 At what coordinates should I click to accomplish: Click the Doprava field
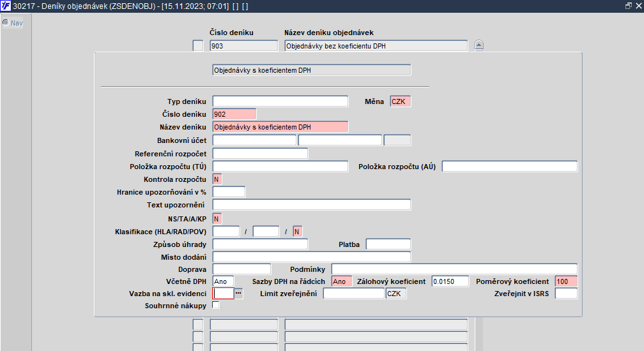241,269
